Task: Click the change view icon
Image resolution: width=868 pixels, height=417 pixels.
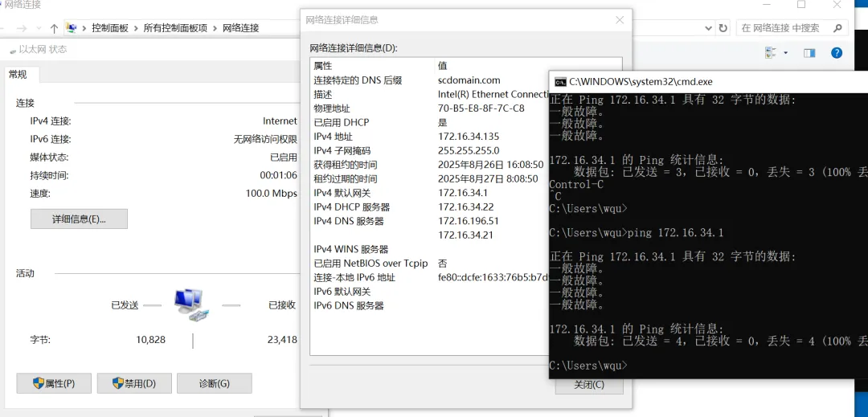Action: coord(771,53)
